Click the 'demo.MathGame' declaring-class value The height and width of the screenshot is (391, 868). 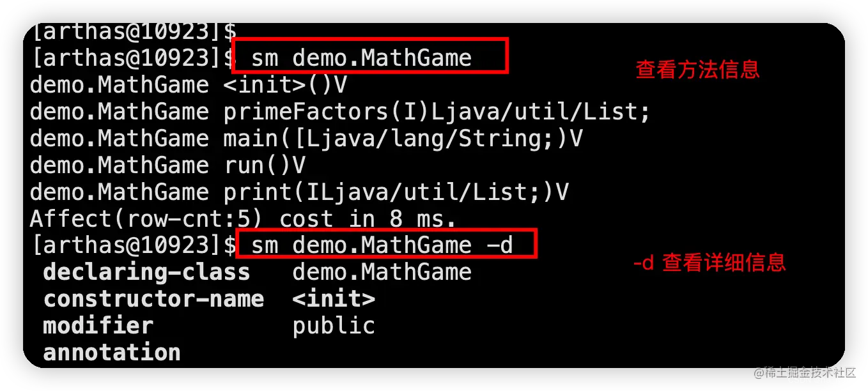(x=382, y=272)
